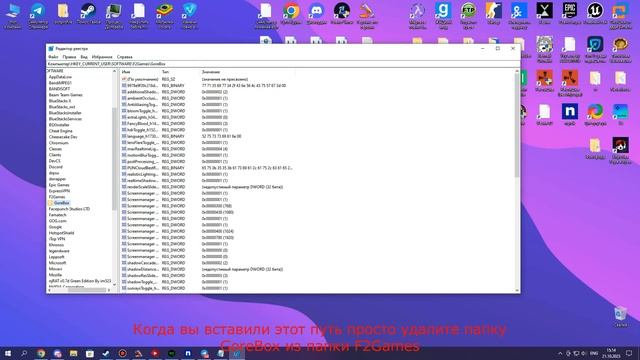640x360 pixels.
Task: Click File Explorer icon in taskbar
Action: [73, 353]
